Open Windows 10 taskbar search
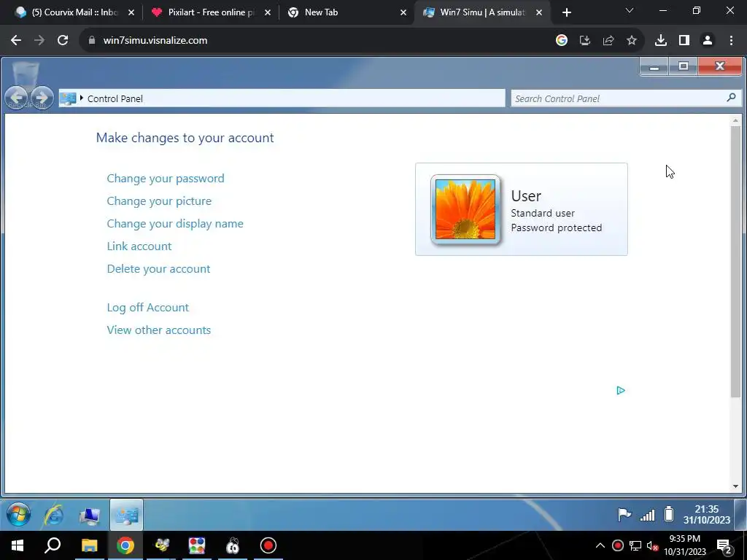This screenshot has height=560, width=747. [53, 545]
